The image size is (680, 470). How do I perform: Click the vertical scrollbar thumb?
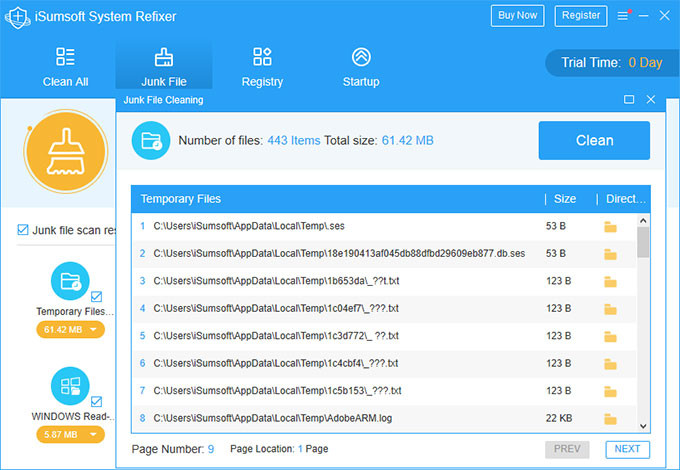(643, 242)
